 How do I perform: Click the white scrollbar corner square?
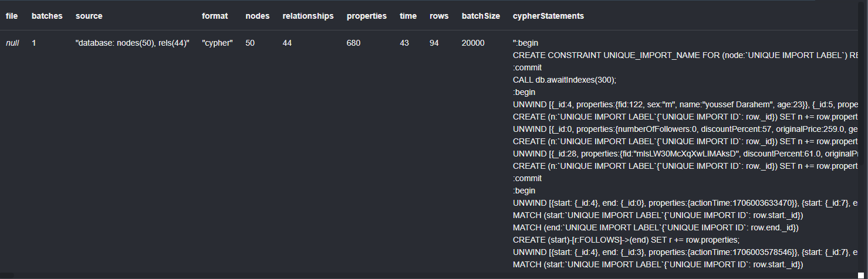tap(861, 275)
